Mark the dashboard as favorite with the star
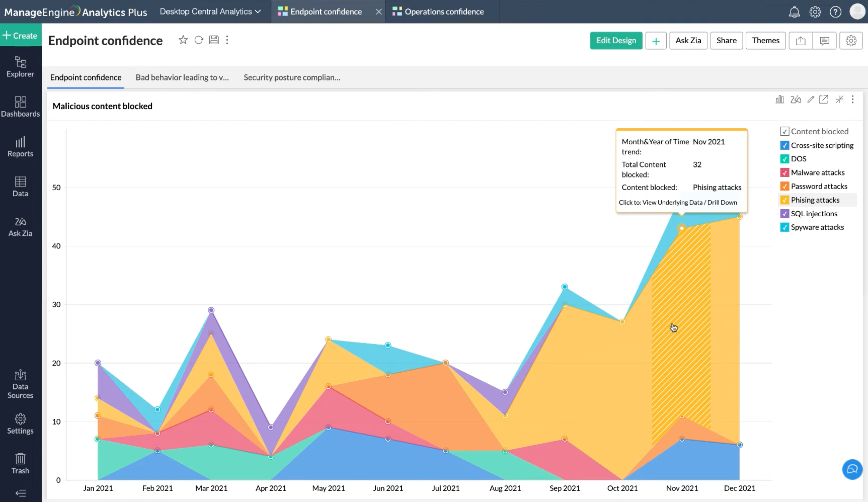The image size is (868, 502). pos(183,40)
